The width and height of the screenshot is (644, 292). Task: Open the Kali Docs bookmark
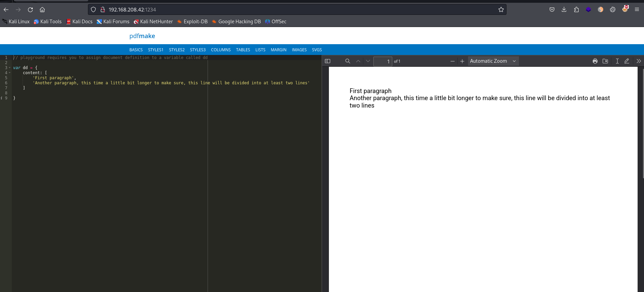pos(79,22)
